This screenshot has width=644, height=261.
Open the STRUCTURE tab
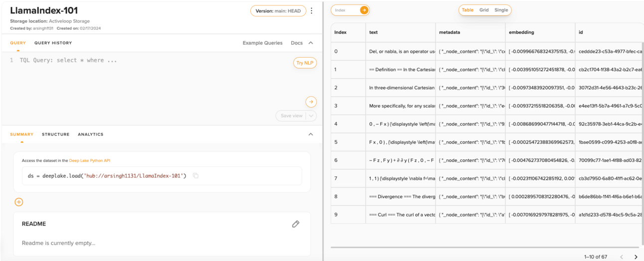56,134
